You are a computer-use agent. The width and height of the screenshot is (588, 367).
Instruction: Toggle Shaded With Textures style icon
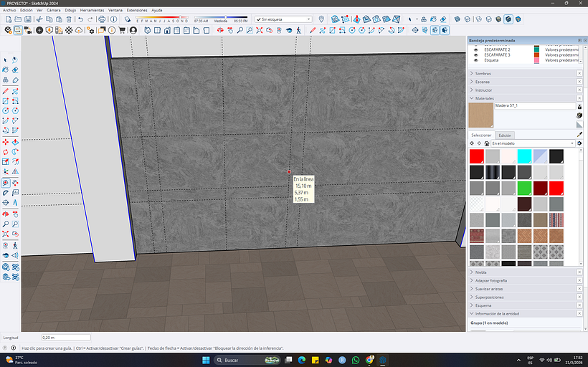[508, 19]
